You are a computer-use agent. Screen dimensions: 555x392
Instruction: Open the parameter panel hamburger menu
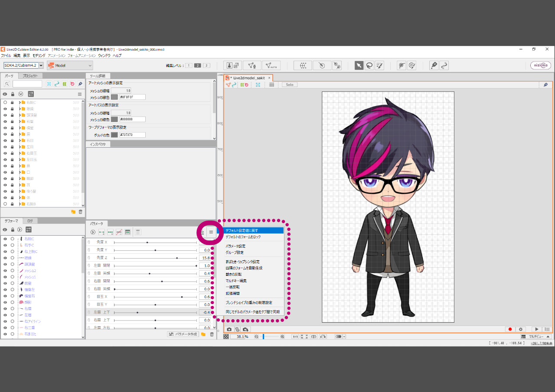click(211, 232)
